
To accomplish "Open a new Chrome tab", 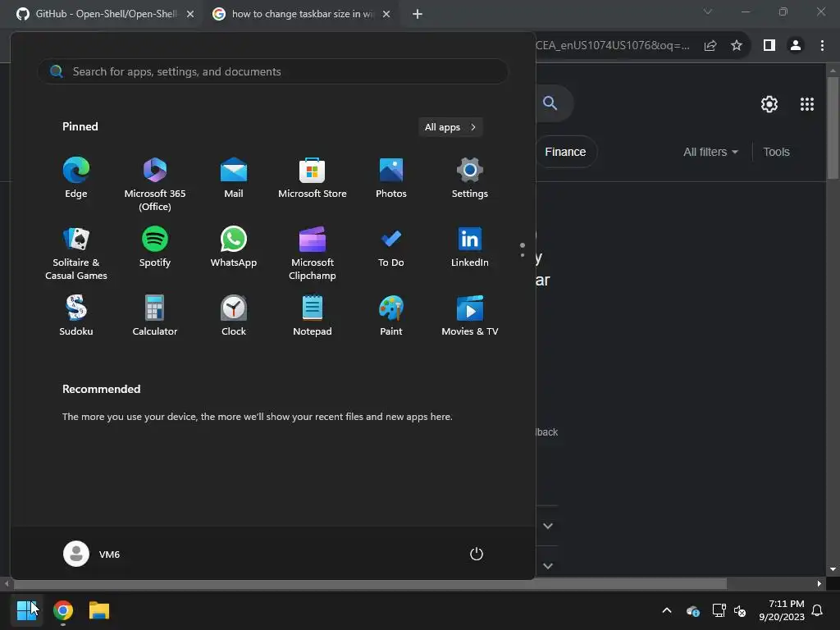I will point(418,14).
